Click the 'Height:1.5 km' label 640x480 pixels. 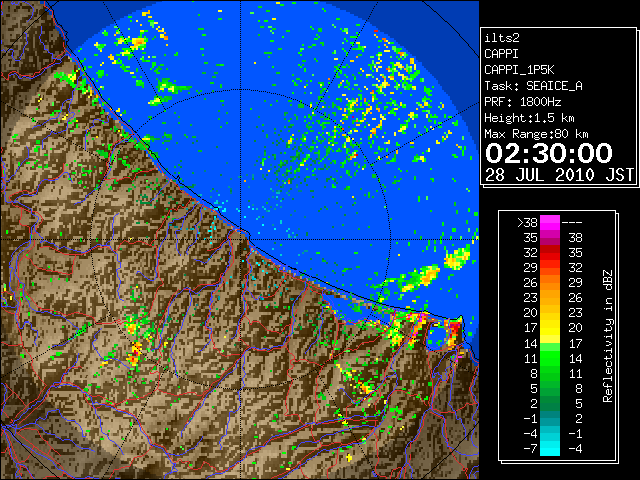[529, 118]
